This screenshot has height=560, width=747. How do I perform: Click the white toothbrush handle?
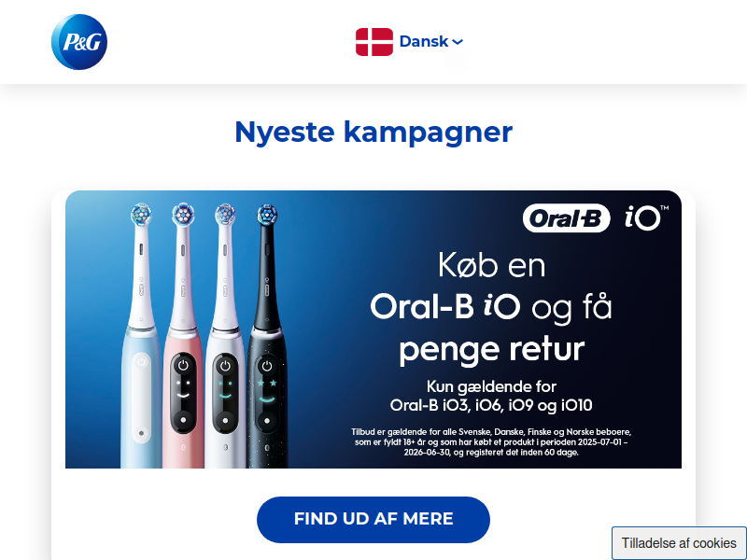(225, 400)
